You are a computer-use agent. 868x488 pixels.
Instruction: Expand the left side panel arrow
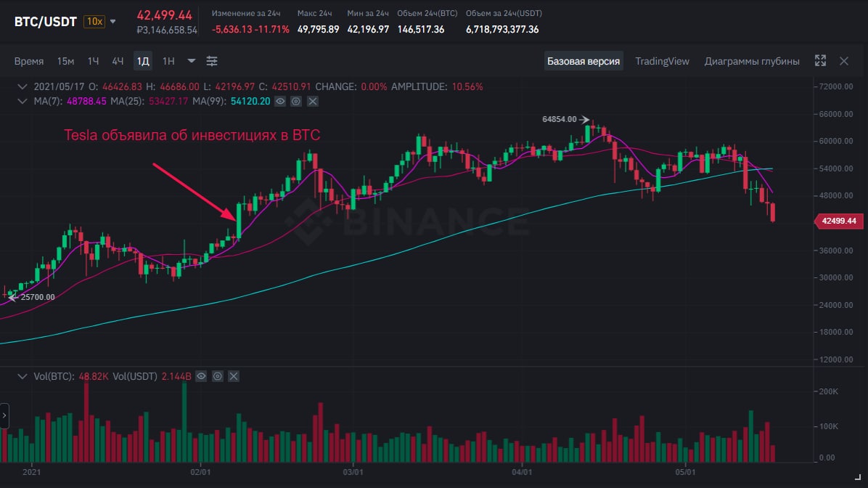[4, 415]
